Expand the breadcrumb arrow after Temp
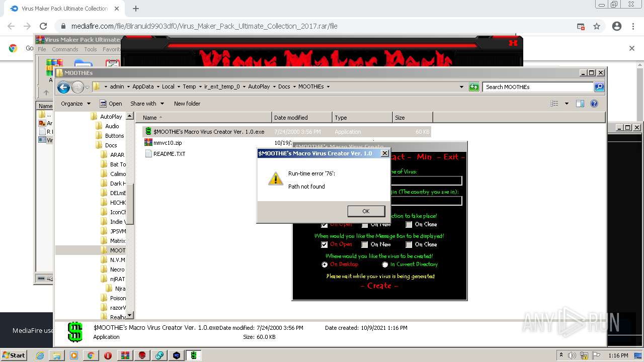Screen dimensions: 644x362 [x=200, y=86]
